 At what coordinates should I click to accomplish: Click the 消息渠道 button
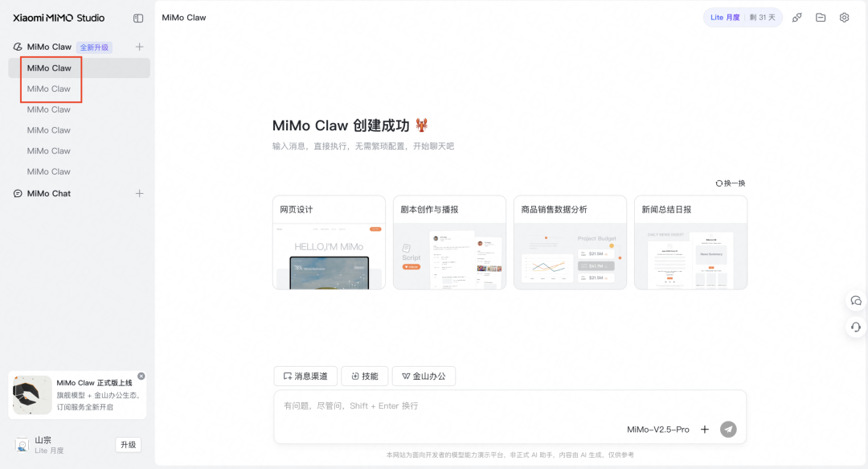[x=305, y=376]
